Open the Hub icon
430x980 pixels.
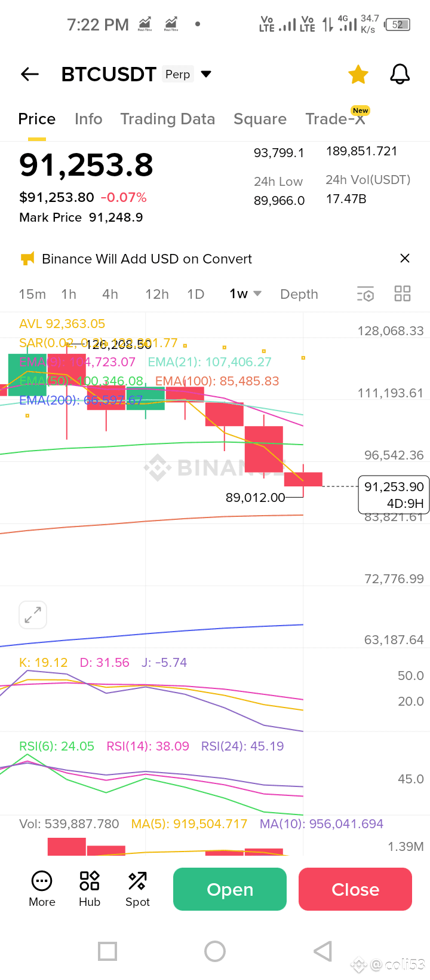point(90,889)
